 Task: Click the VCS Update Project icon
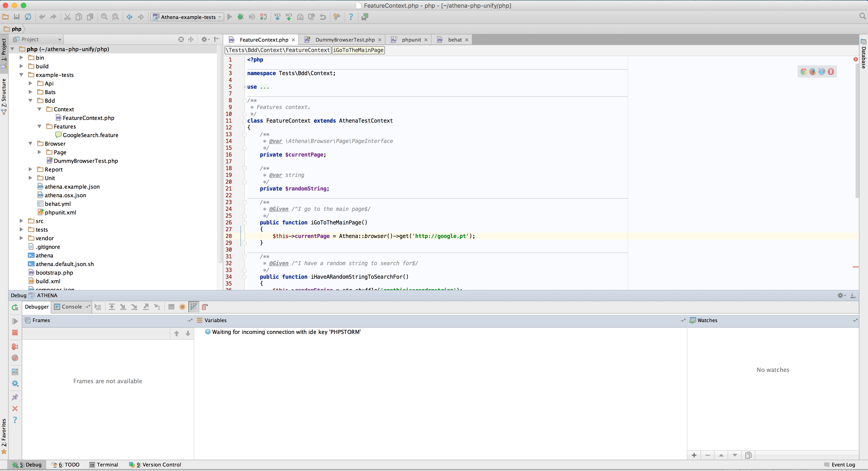[x=277, y=17]
